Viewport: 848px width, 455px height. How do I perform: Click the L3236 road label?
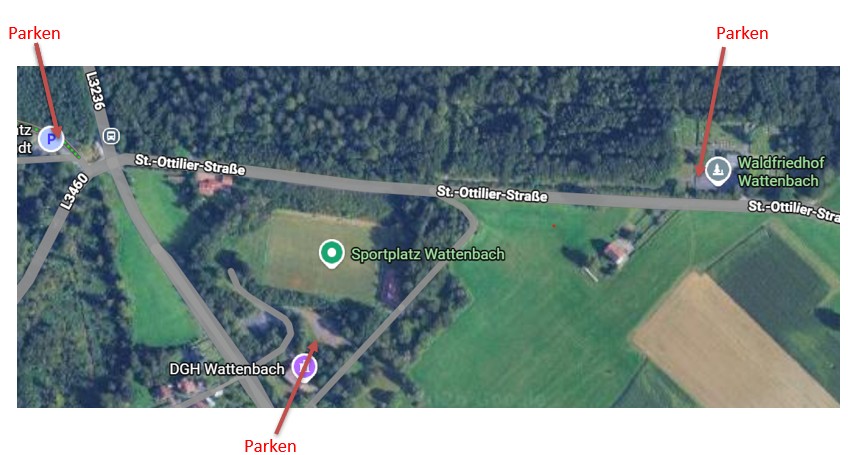95,91
